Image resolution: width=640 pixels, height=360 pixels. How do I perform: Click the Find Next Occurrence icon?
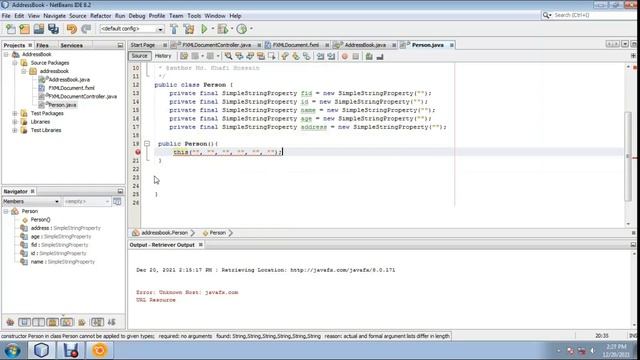(x=250, y=56)
